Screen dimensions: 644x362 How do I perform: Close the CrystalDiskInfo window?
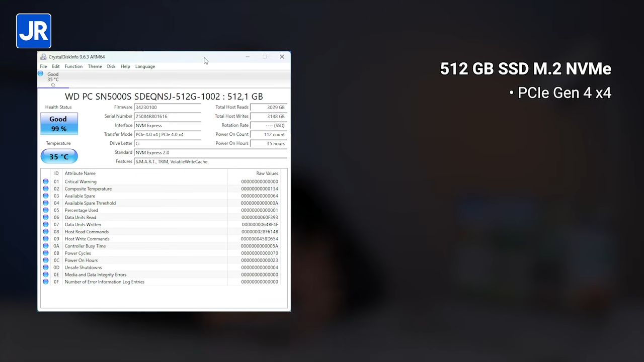282,57
